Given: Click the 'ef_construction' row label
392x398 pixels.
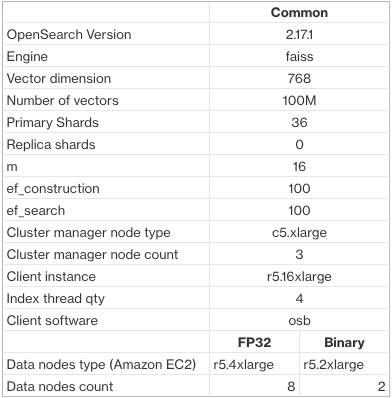Looking at the screenshot, I should pos(53,188).
